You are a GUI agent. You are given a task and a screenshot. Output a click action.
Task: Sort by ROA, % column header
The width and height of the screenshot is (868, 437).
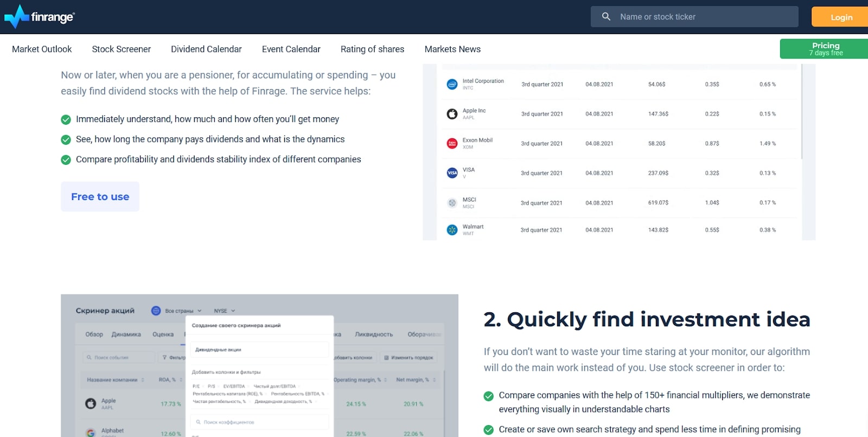coord(170,380)
